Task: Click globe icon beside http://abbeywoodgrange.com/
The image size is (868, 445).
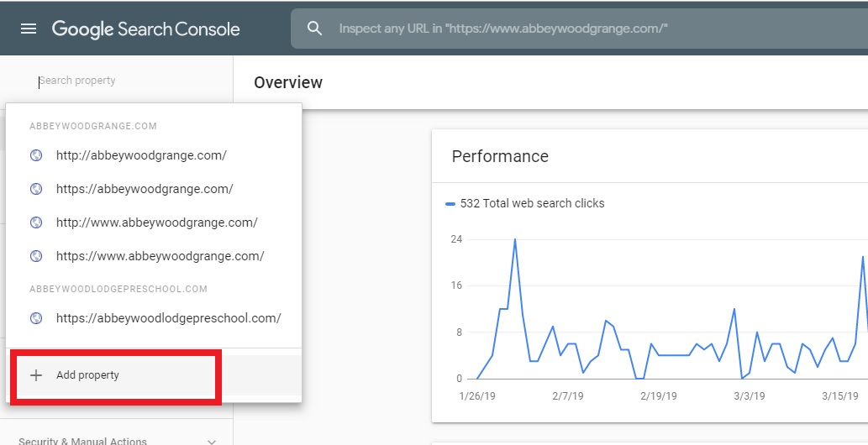Action: (x=36, y=155)
